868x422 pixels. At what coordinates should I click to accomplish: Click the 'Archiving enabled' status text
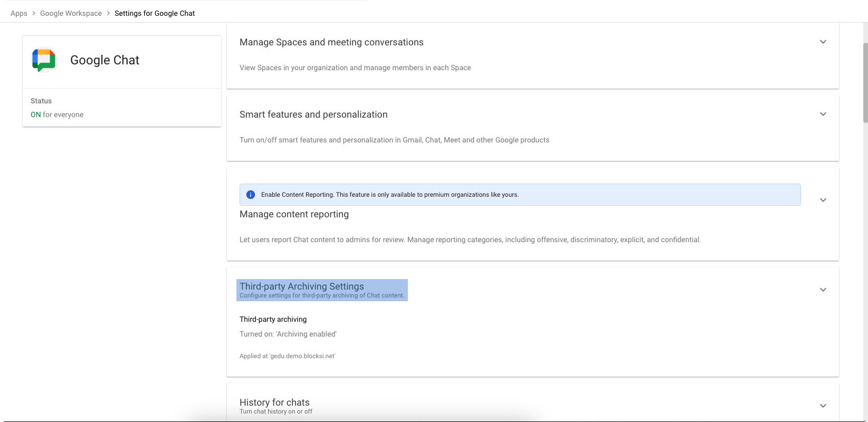tap(288, 334)
